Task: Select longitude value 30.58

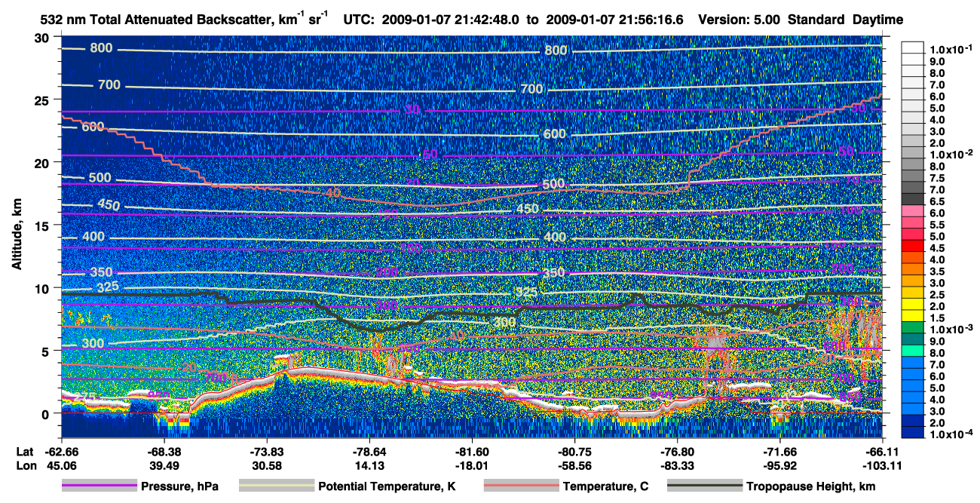Action: [x=266, y=465]
